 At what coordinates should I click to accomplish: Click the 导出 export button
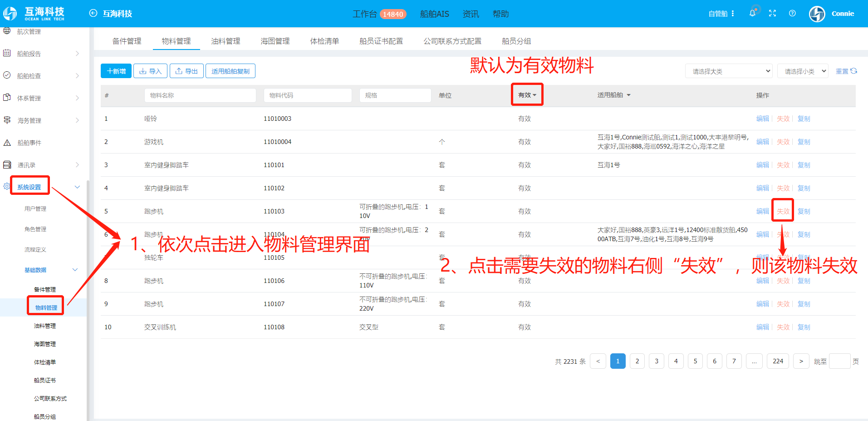[x=186, y=71]
